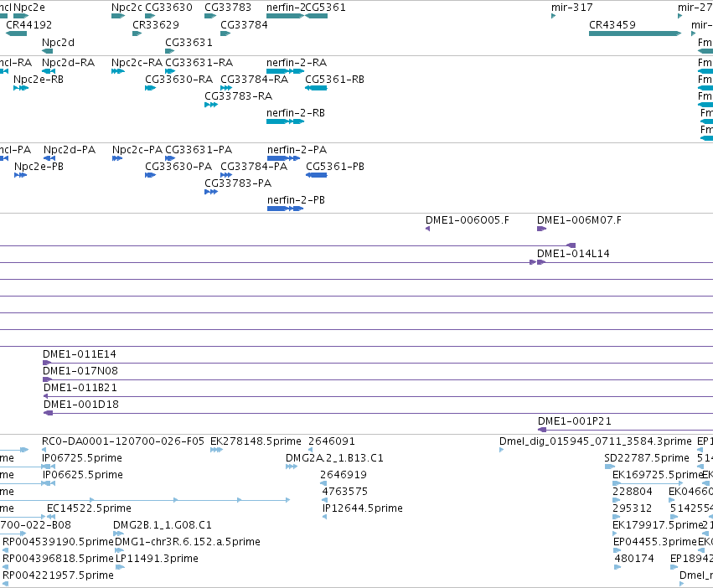The height and width of the screenshot is (588, 713).
Task: Click the 4763575 EST label
Action: (344, 492)
